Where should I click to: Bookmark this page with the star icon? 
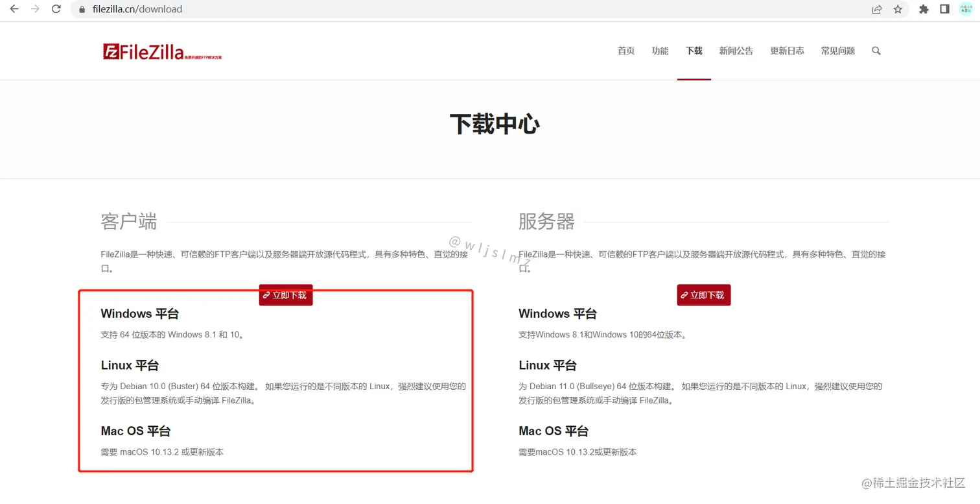coord(898,9)
